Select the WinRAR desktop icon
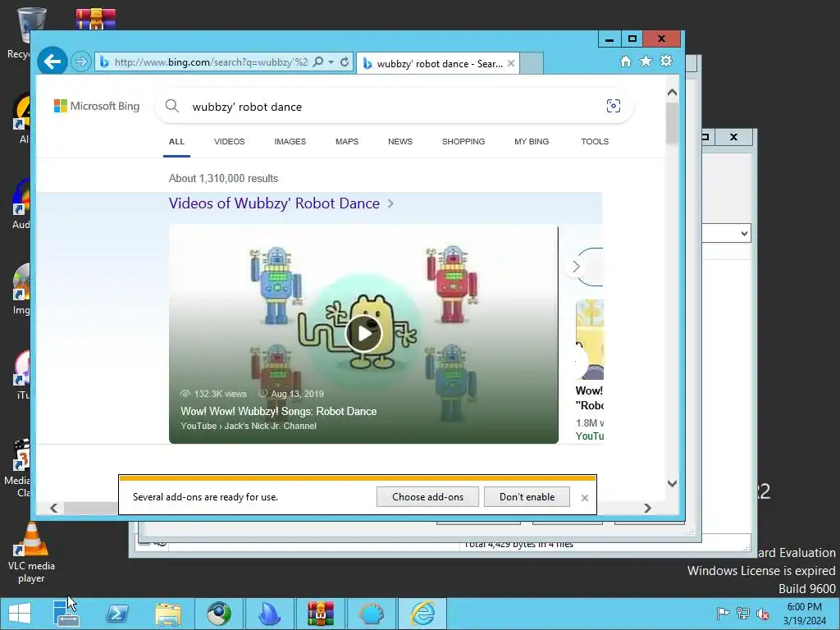The image size is (840, 630). pos(95,19)
